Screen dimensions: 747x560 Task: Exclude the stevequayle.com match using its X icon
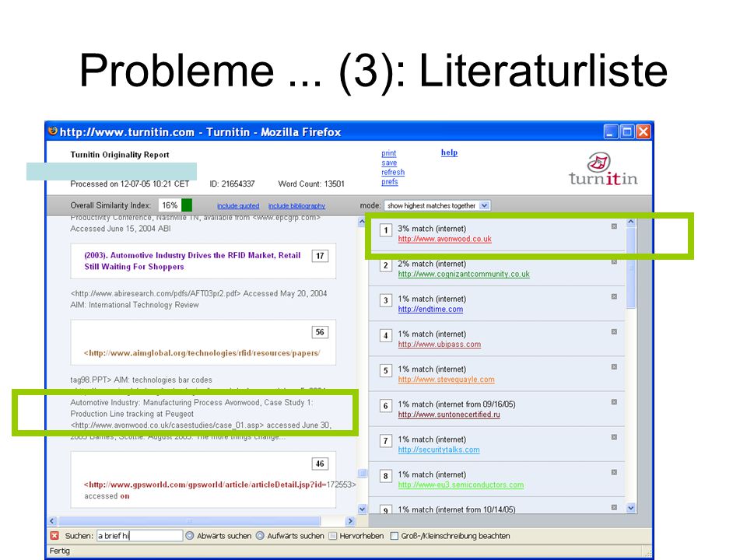coord(614,366)
